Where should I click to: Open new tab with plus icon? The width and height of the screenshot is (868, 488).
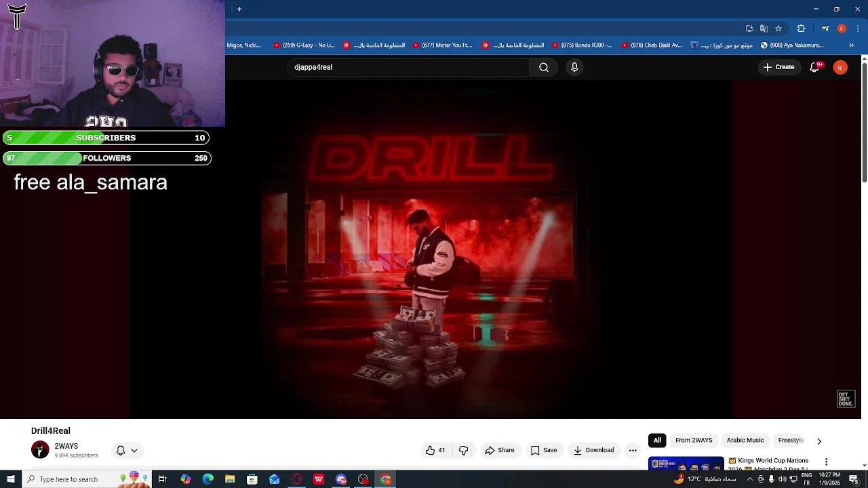(x=239, y=9)
